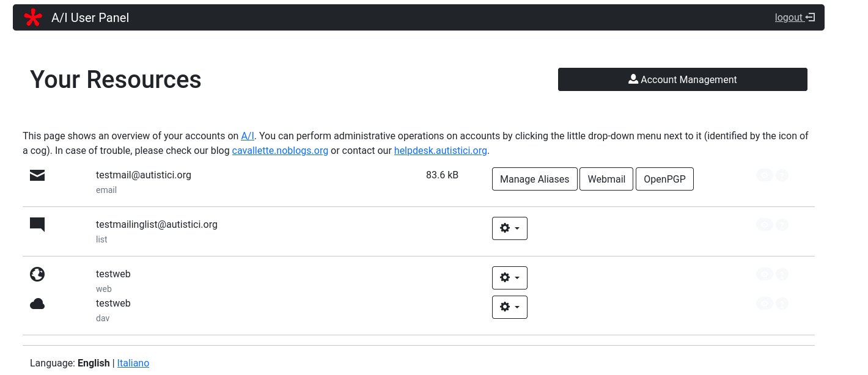The width and height of the screenshot is (868, 375).
Task: Click the faded question mark icon in email row
Action: pyautogui.click(x=782, y=176)
